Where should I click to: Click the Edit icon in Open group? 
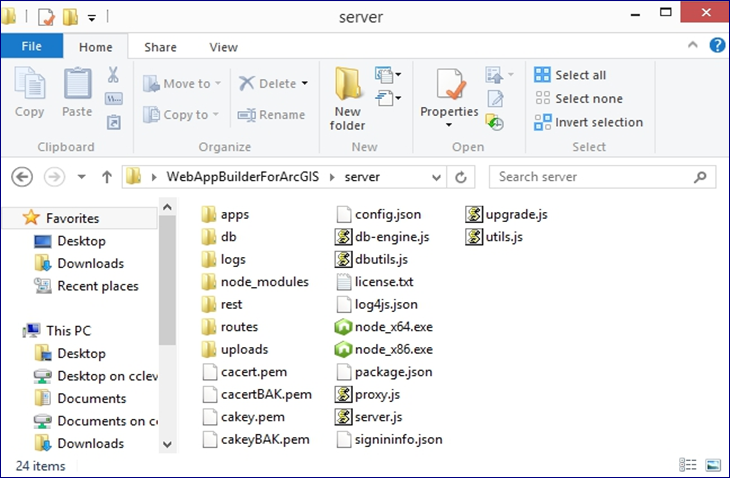[495, 99]
